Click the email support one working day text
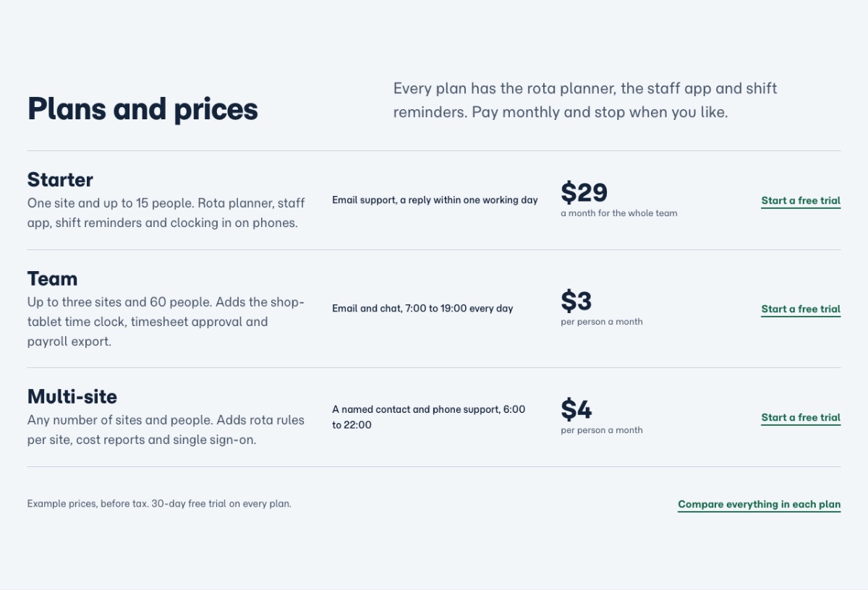 pos(435,200)
